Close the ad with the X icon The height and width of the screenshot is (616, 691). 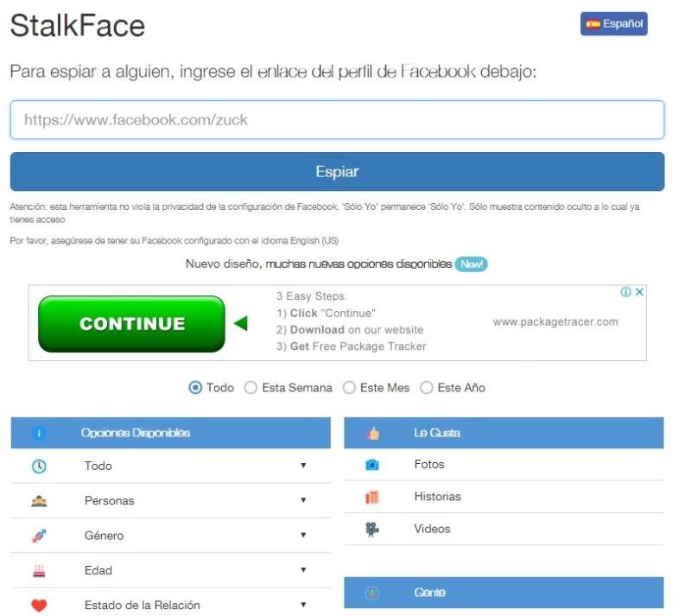click(x=640, y=292)
